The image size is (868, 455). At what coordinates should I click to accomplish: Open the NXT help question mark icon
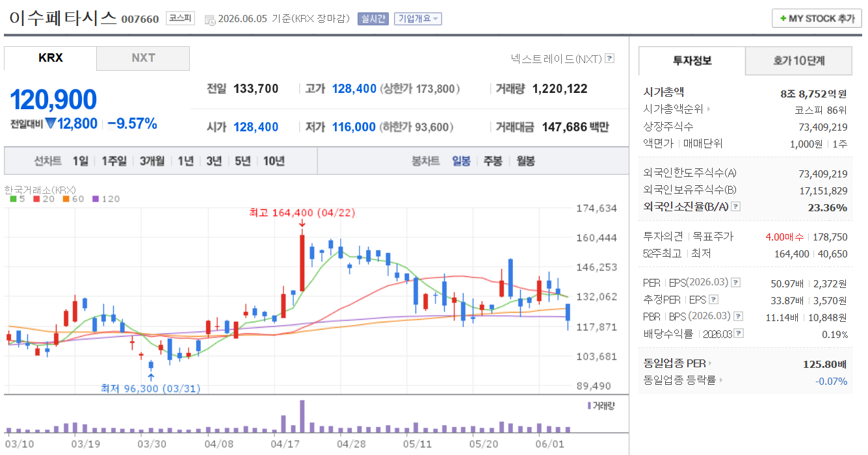coord(609,58)
